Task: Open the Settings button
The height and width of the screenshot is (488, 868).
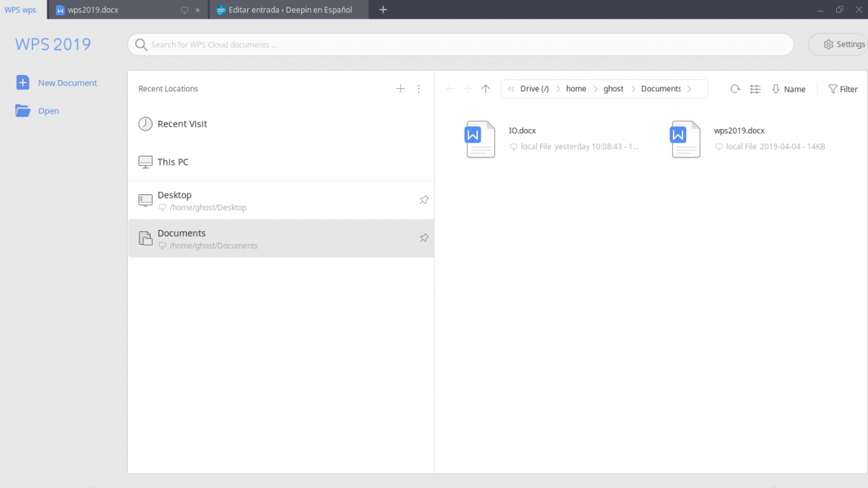Action: coord(839,44)
